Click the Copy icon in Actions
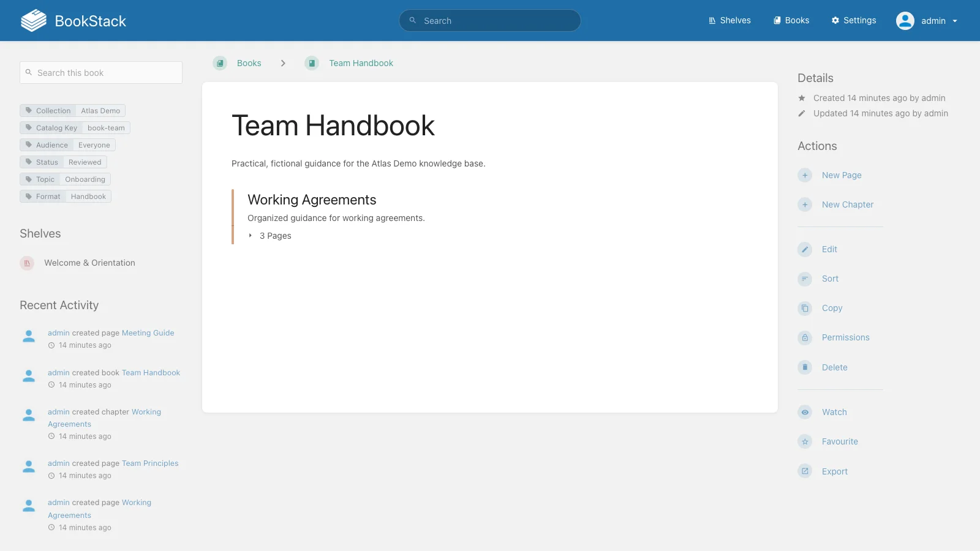Screen dimensions: 980x551 coord(805,308)
